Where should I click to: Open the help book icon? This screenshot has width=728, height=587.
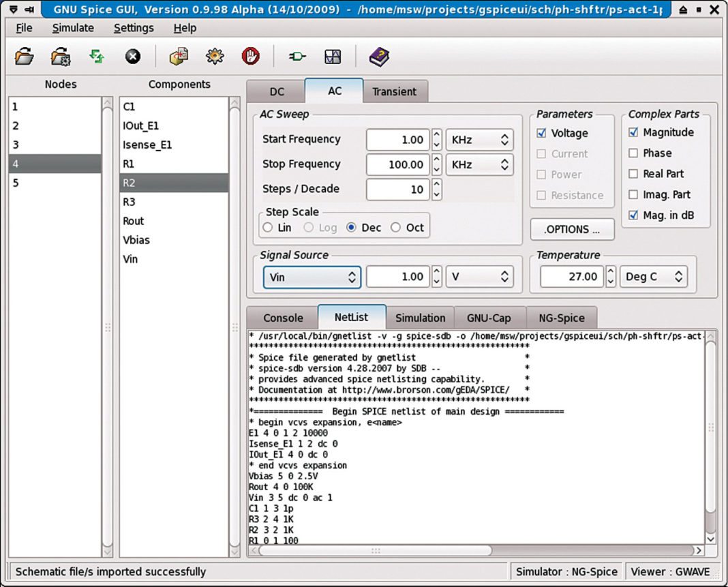click(379, 57)
